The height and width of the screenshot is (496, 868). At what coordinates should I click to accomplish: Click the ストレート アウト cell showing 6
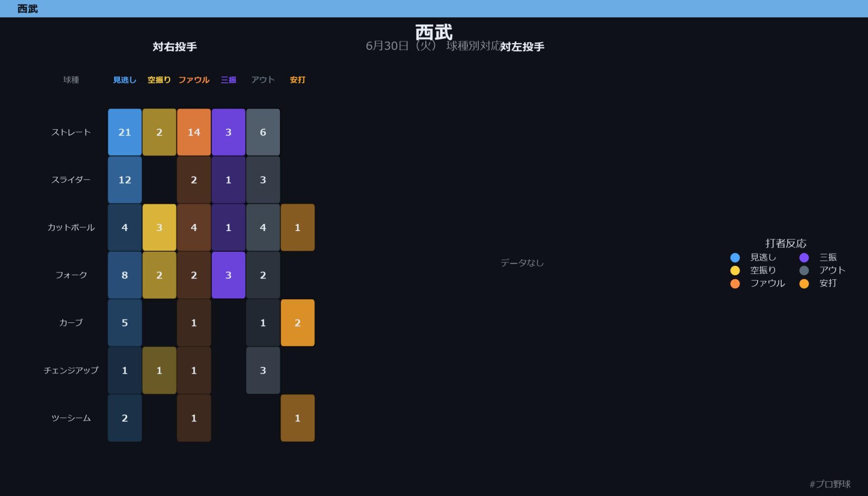[263, 132]
